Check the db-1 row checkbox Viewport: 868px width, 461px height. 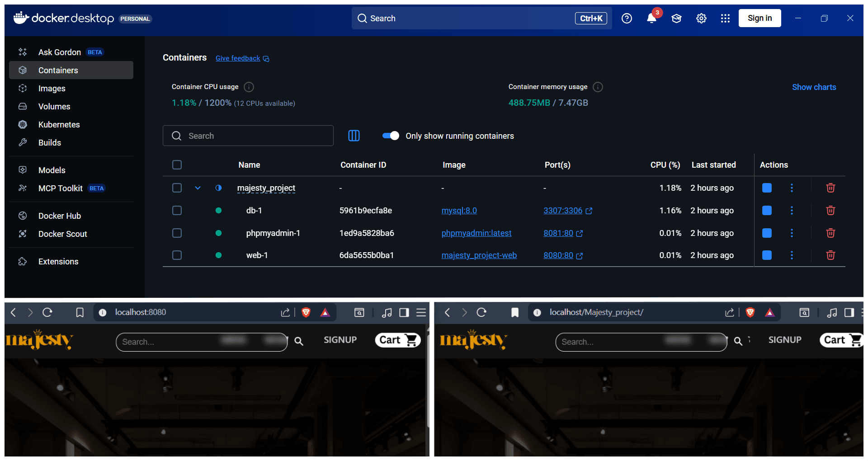[177, 211]
